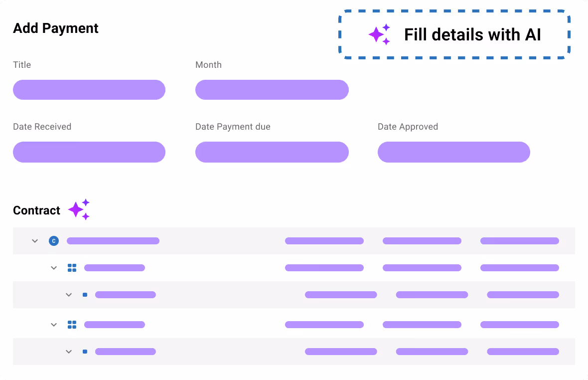Collapse the second grid sub-item

pos(54,324)
